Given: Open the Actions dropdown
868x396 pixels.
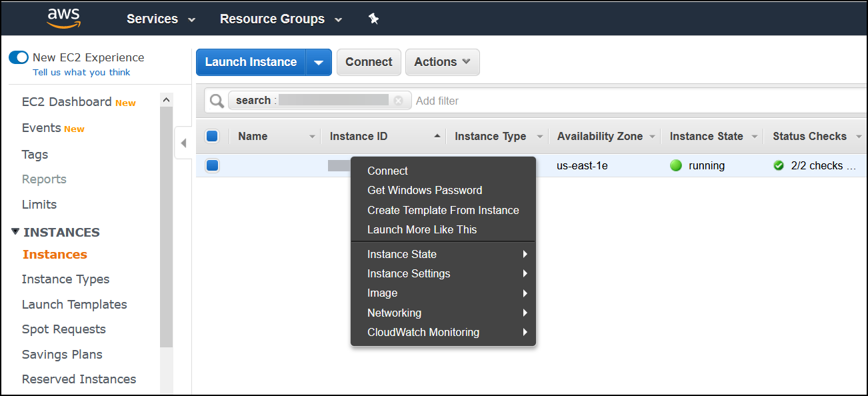Looking at the screenshot, I should [x=442, y=61].
